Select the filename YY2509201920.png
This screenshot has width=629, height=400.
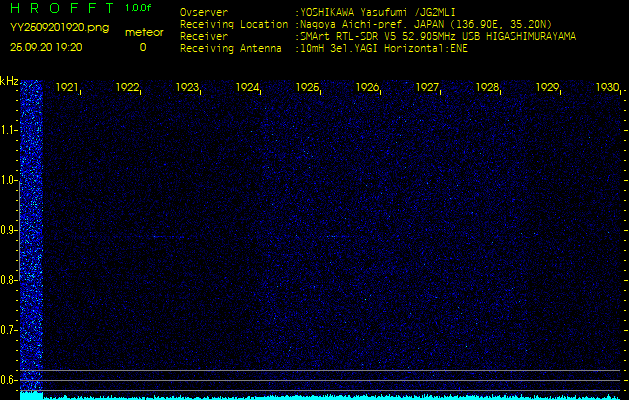point(59,28)
